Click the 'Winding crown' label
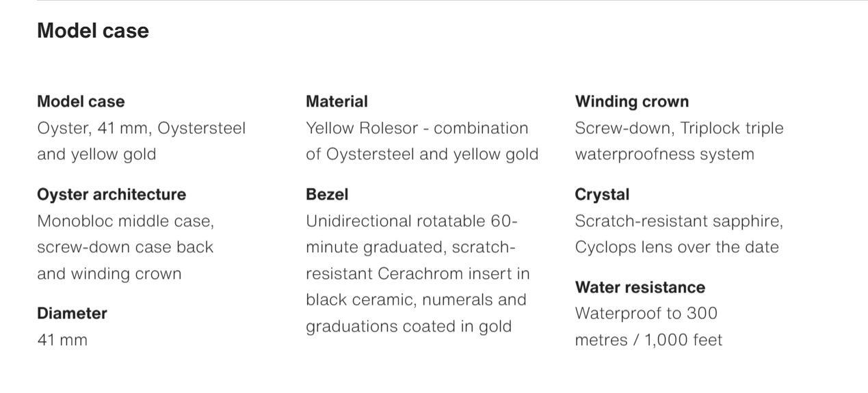 [632, 102]
